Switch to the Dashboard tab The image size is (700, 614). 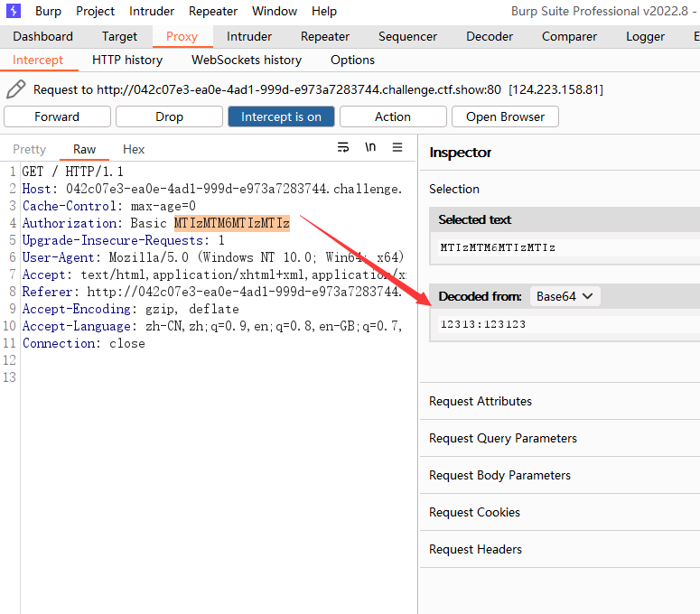pyautogui.click(x=42, y=37)
